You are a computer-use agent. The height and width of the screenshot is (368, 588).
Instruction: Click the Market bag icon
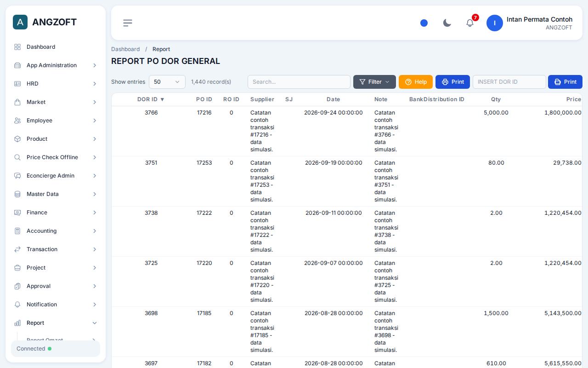coord(17,102)
